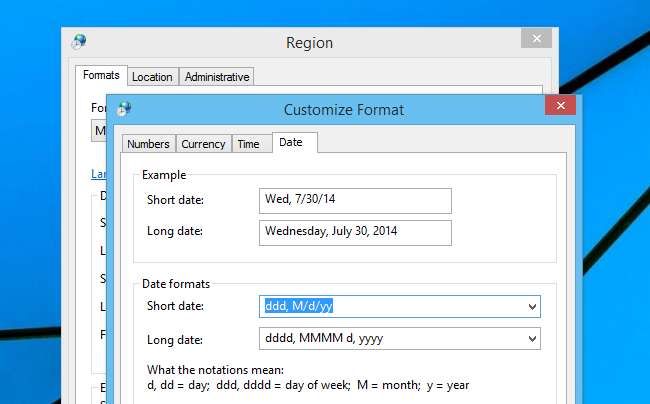This screenshot has height=404, width=650.
Task: Click the Short date format text field
Action: click(x=390, y=306)
